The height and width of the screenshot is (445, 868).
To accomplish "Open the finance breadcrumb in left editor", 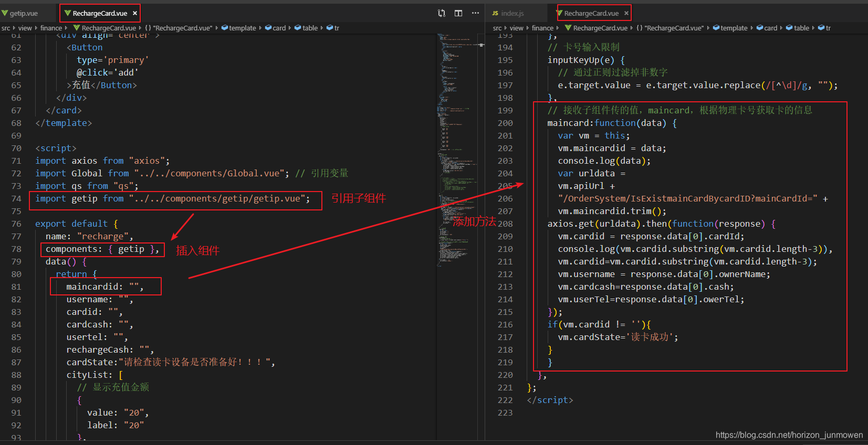I will 51,28.
